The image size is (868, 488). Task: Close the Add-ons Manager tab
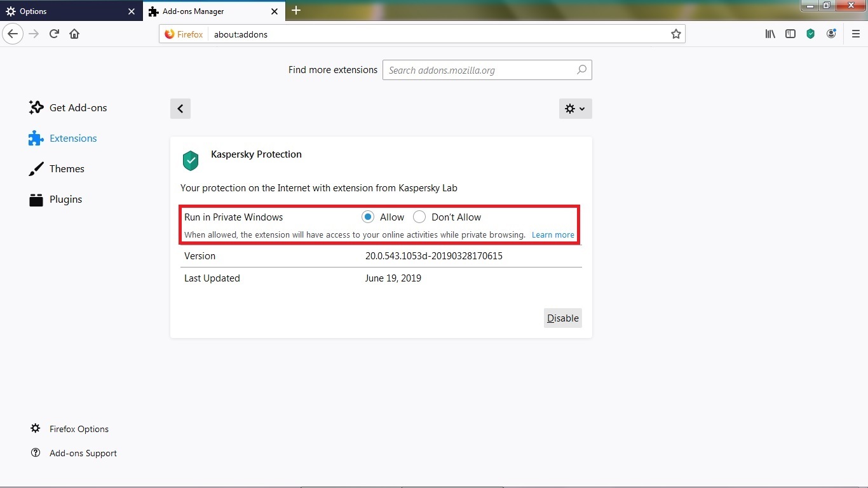275,11
